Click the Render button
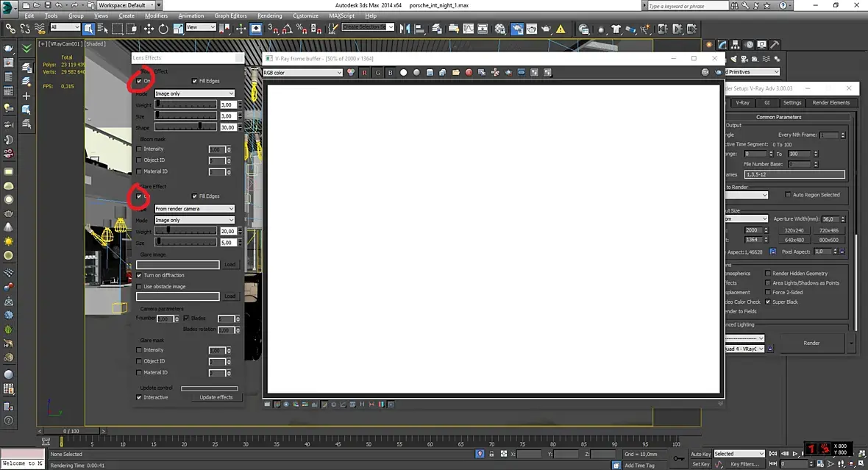The image size is (868, 470). [x=811, y=343]
